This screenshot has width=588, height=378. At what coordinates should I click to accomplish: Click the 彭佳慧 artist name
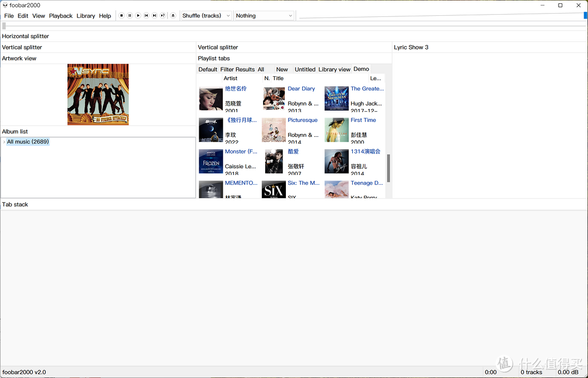point(359,135)
